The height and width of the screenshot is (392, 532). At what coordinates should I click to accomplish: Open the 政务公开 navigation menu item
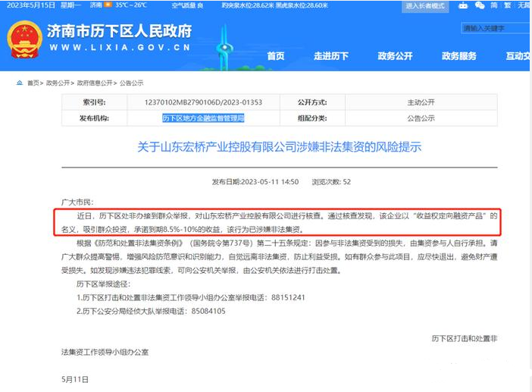pos(395,56)
